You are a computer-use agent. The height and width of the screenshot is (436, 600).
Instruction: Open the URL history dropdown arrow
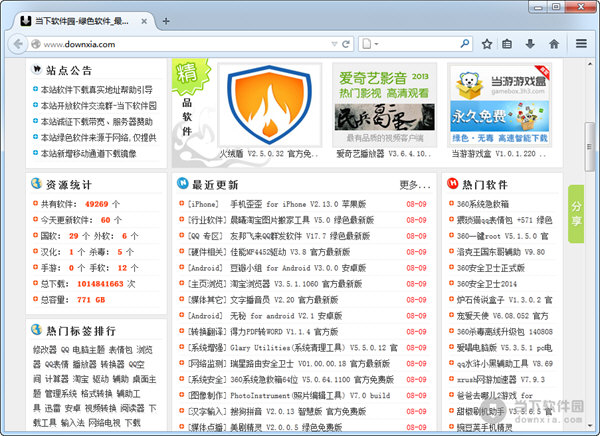334,44
